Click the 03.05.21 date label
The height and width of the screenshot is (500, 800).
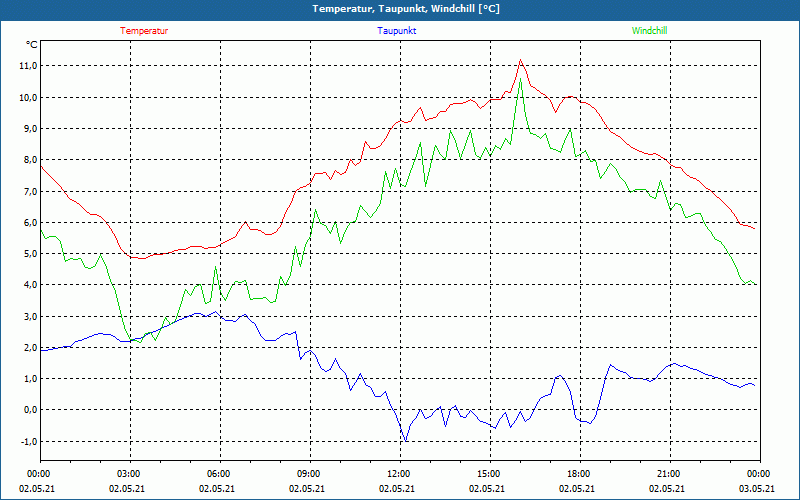(x=757, y=488)
